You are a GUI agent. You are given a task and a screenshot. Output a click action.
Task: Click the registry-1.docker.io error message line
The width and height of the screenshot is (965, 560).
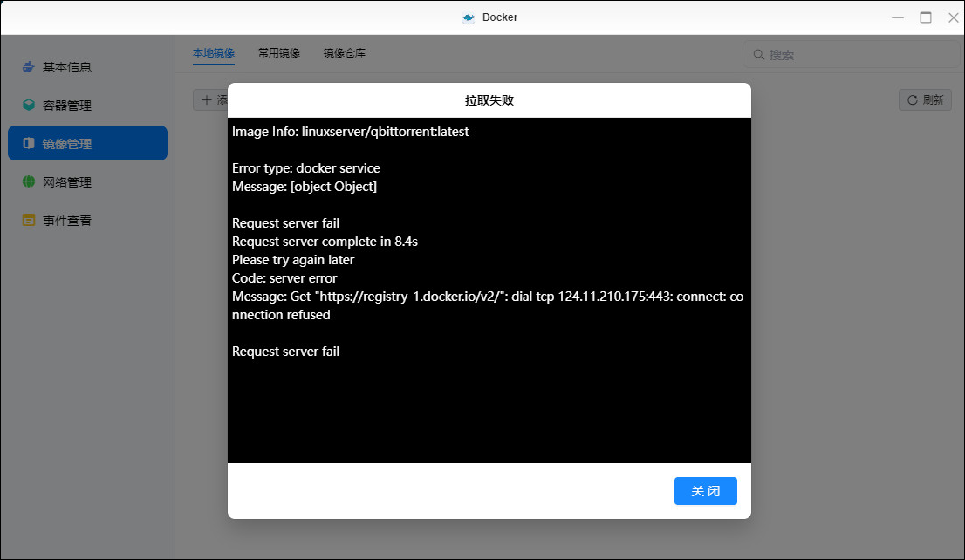coord(487,297)
